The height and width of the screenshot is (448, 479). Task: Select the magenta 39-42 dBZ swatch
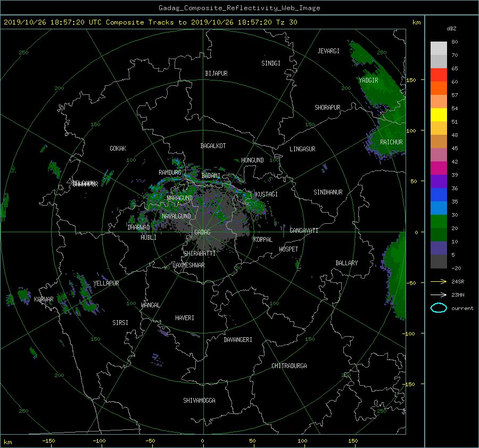coord(439,168)
